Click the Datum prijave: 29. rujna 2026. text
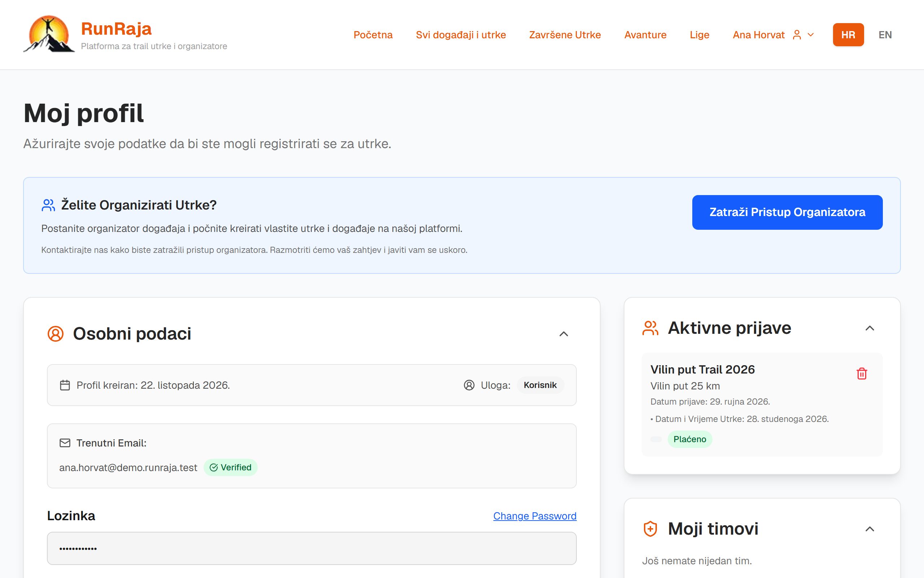Viewport: 924px width, 578px height. click(710, 401)
